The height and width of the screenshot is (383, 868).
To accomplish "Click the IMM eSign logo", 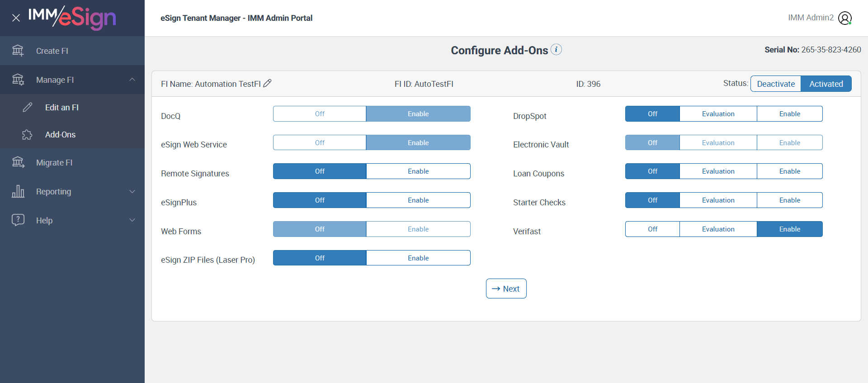I will tap(72, 17).
